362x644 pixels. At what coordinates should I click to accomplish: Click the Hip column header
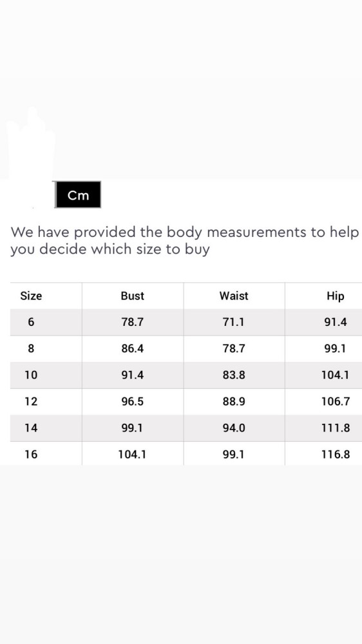(336, 296)
